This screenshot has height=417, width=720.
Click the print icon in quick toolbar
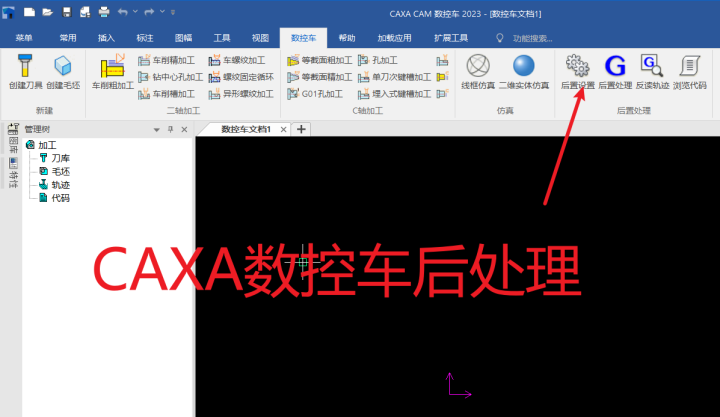[x=104, y=12]
